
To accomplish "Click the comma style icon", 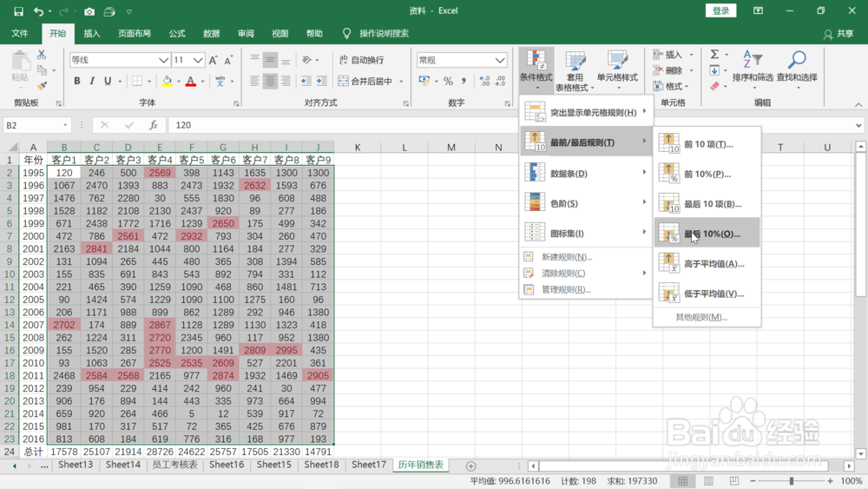I will (x=464, y=82).
